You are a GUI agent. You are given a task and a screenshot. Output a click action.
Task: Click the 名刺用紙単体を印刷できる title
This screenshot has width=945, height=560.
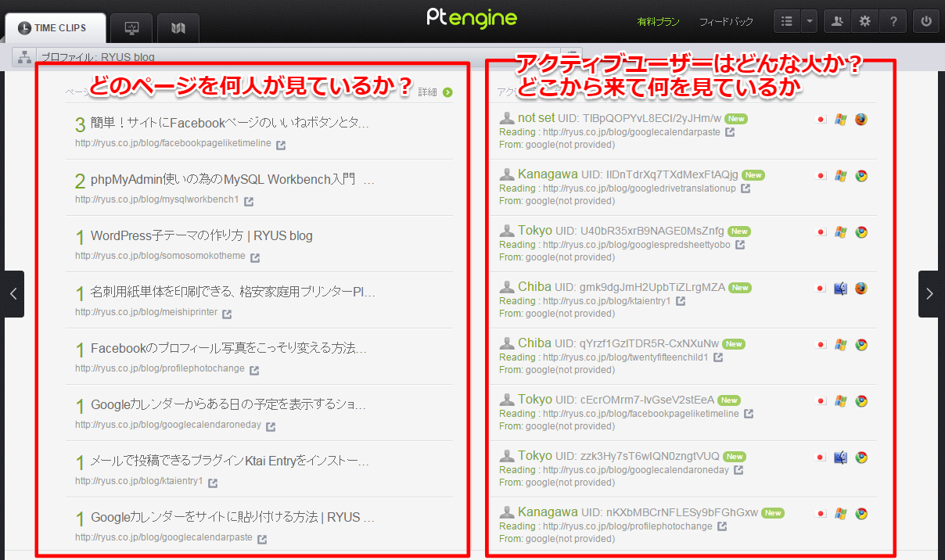(x=233, y=292)
